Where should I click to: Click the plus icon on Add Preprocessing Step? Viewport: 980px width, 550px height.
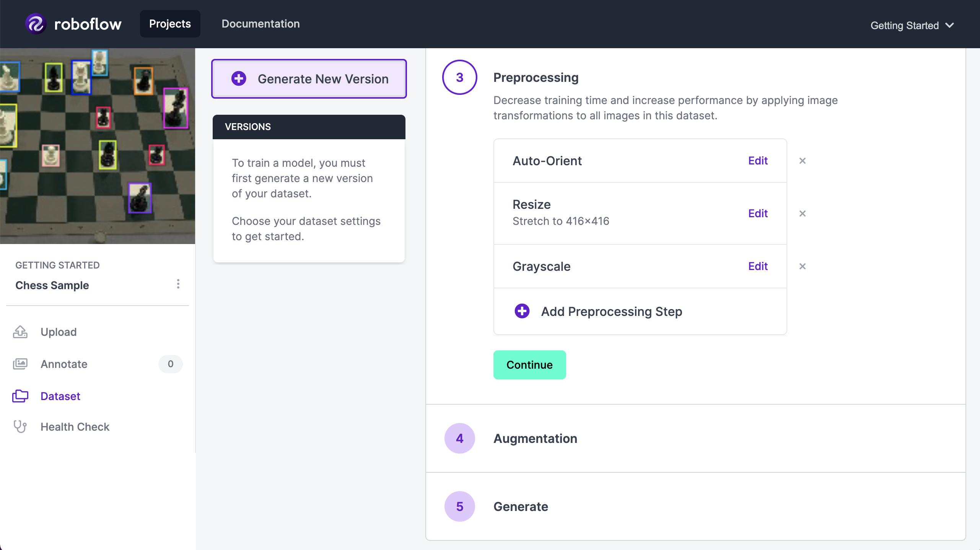522,311
